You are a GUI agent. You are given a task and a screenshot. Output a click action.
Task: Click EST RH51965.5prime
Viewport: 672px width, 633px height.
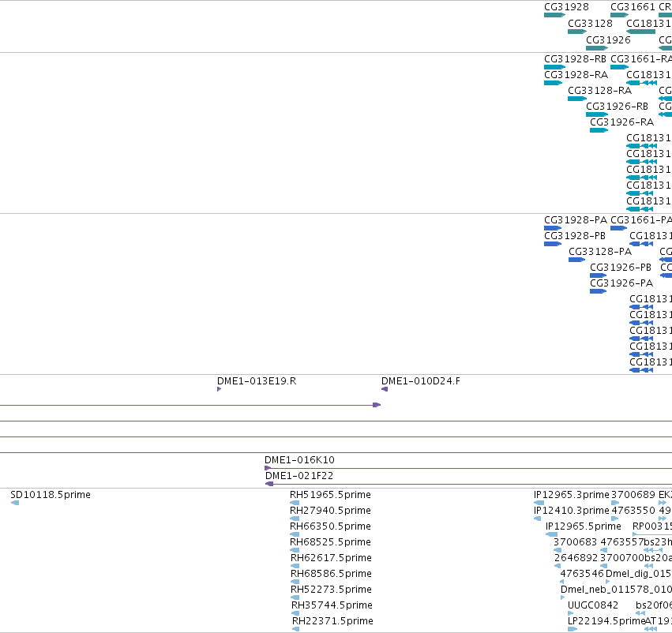pyautogui.click(x=295, y=502)
